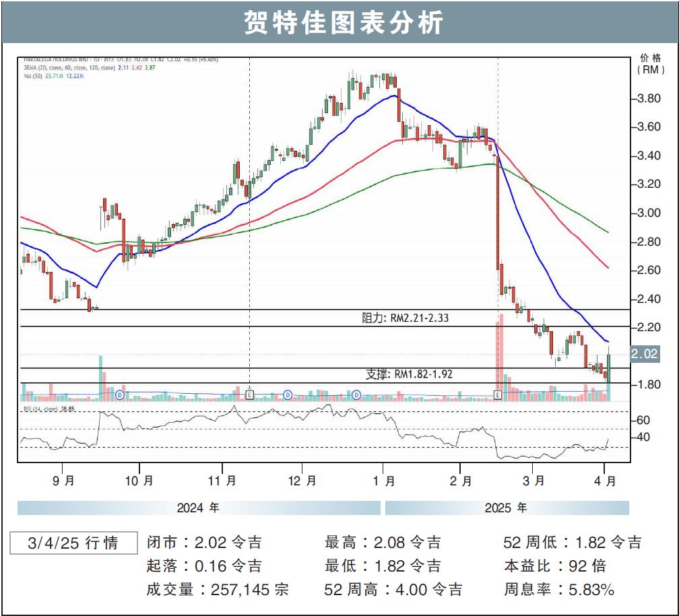The width and height of the screenshot is (679, 616).
Task: Select the 10月 time axis label
Action: click(139, 481)
